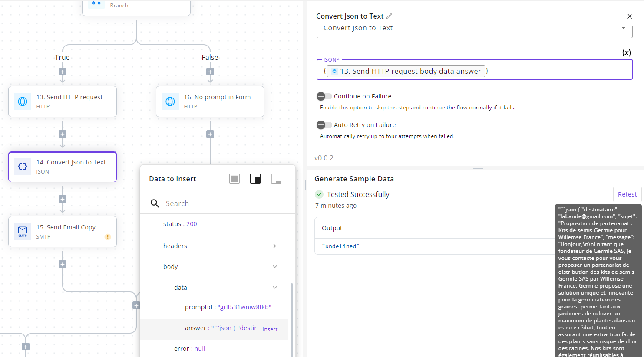Click the globe icon on step 13 Send HTTP request

[23, 102]
